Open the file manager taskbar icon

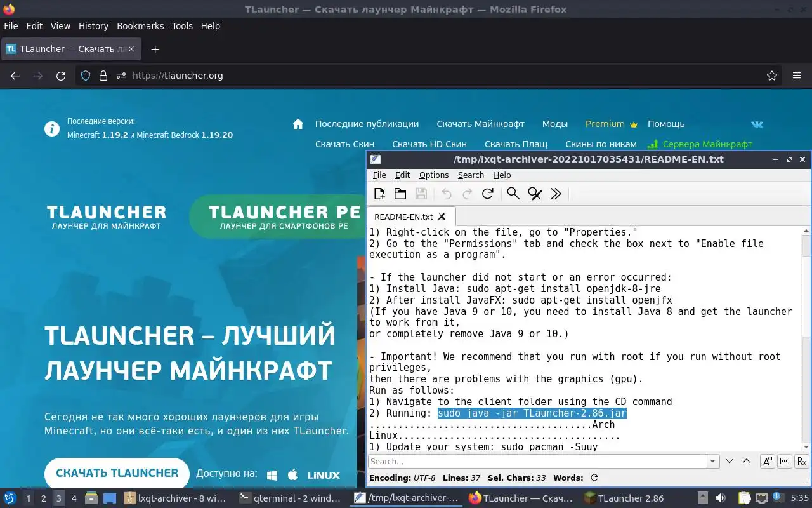[x=91, y=498]
